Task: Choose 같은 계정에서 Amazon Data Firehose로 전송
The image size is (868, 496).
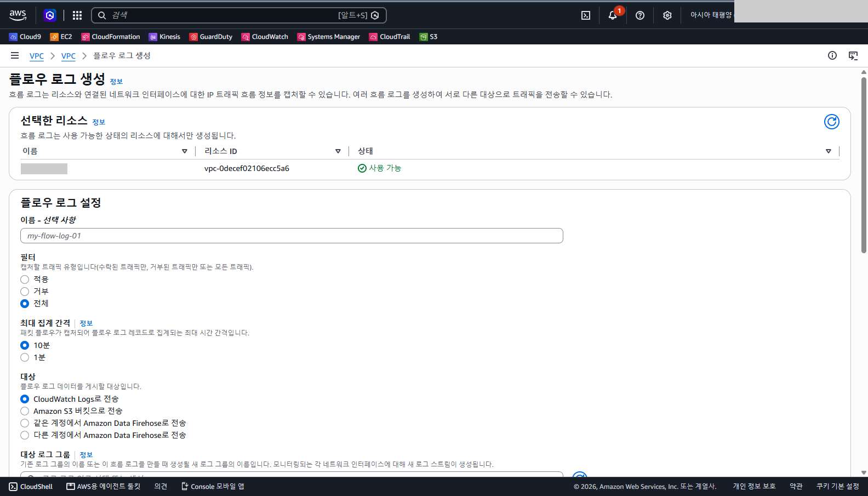Action: [25, 423]
